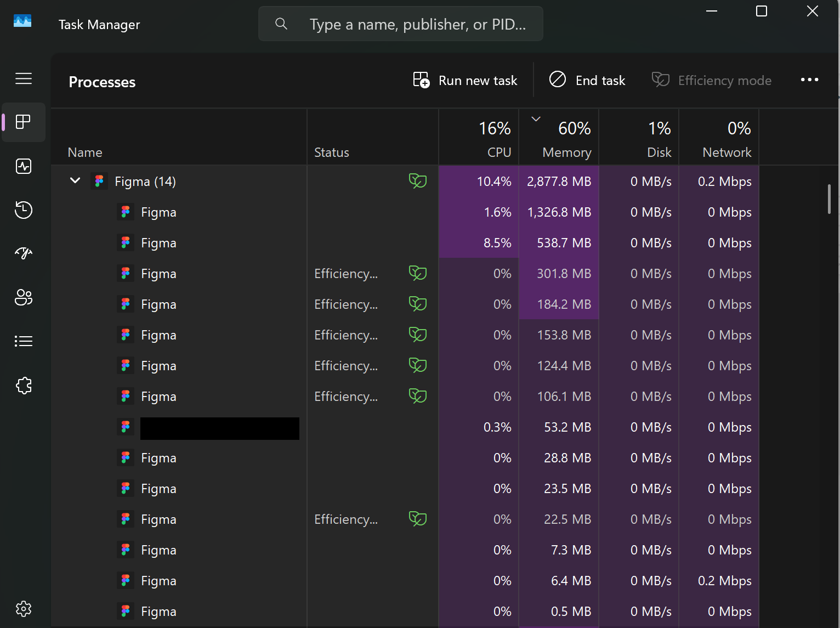Click the sort arrow above Memory column

tap(536, 118)
